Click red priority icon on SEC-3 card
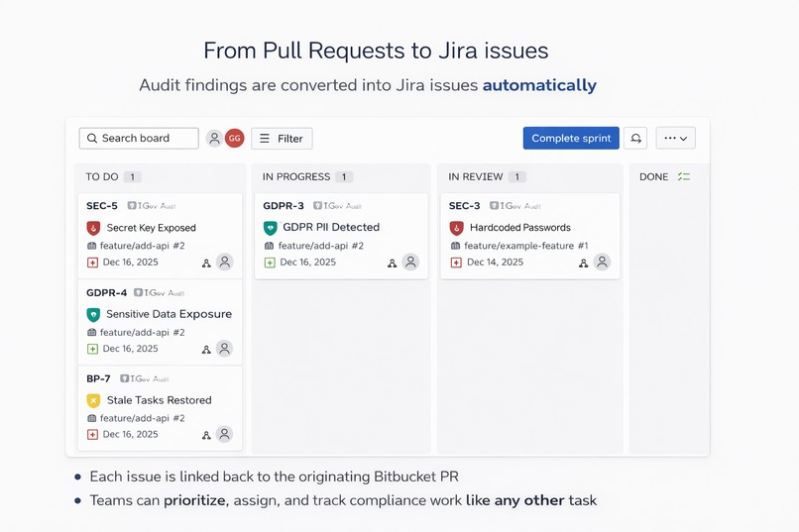This screenshot has height=532, width=799. tap(456, 263)
